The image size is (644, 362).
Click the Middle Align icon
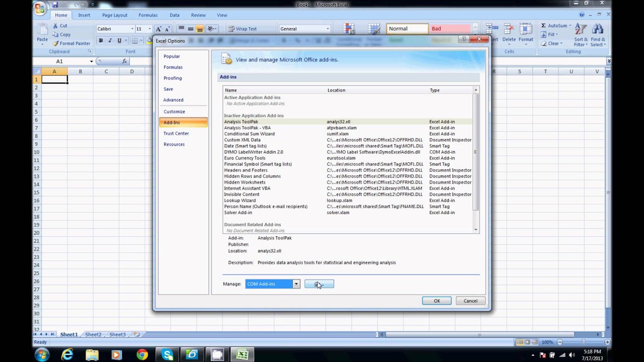[x=191, y=29]
